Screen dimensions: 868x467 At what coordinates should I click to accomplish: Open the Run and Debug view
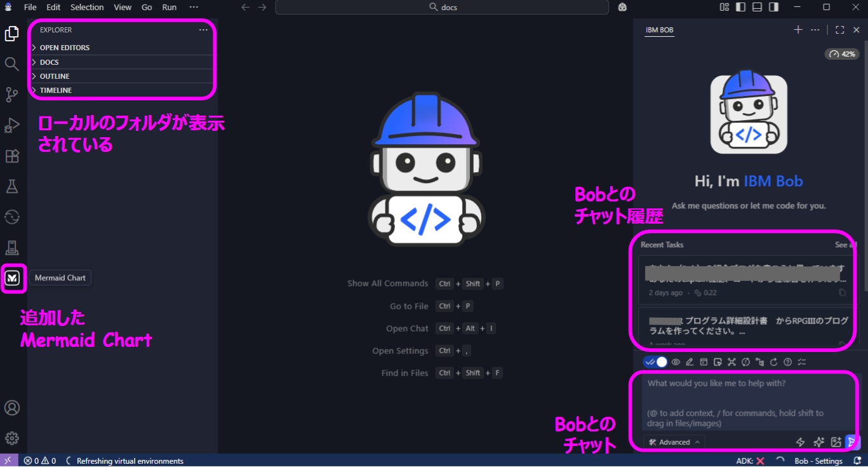pyautogui.click(x=11, y=125)
